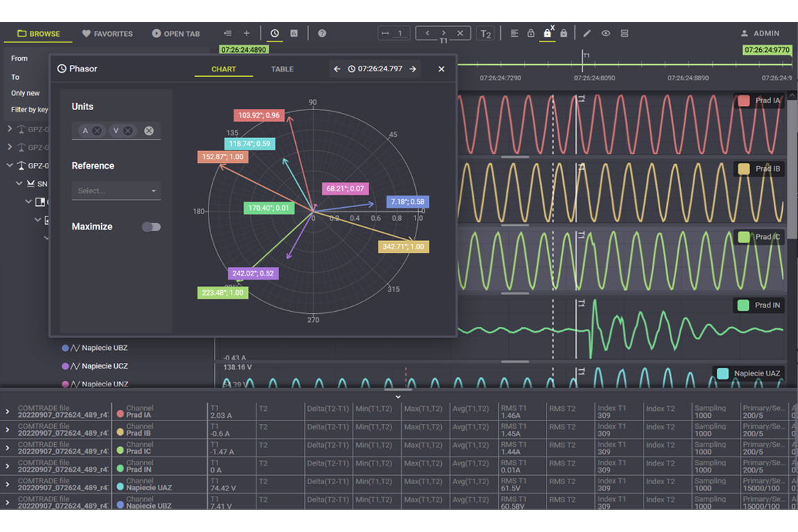
Task: Expand the Napiecie UAZ table row
Action: (x=7, y=484)
